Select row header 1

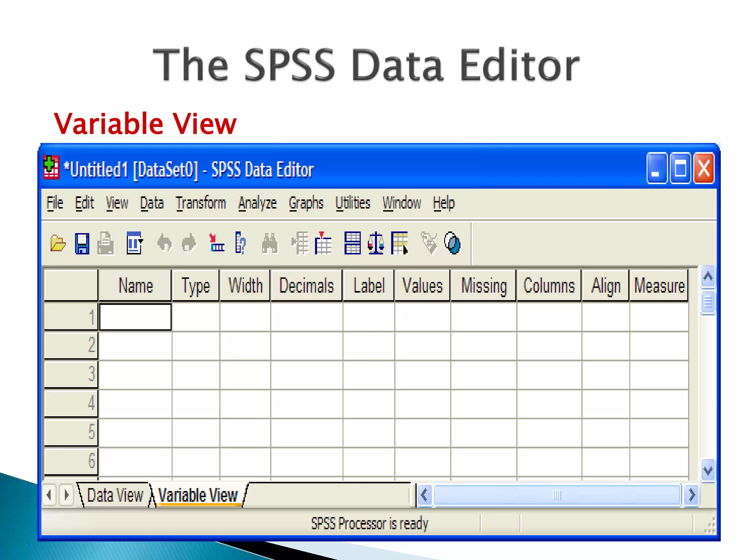point(71,316)
